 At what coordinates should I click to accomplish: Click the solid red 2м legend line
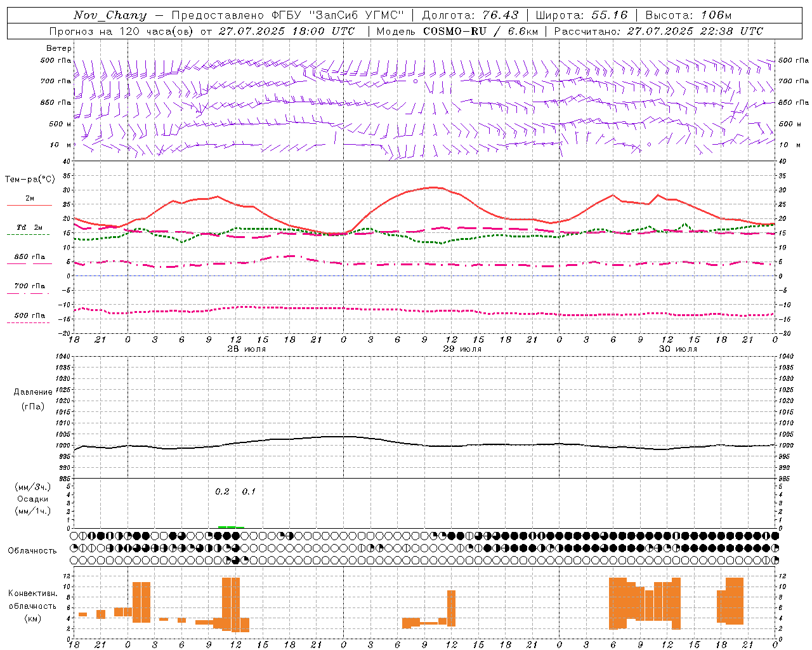(29, 206)
